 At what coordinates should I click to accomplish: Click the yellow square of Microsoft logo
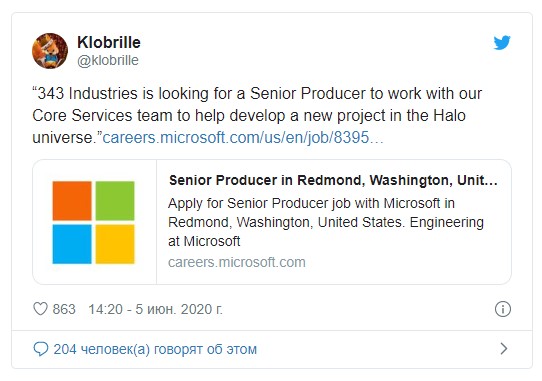[x=115, y=244]
